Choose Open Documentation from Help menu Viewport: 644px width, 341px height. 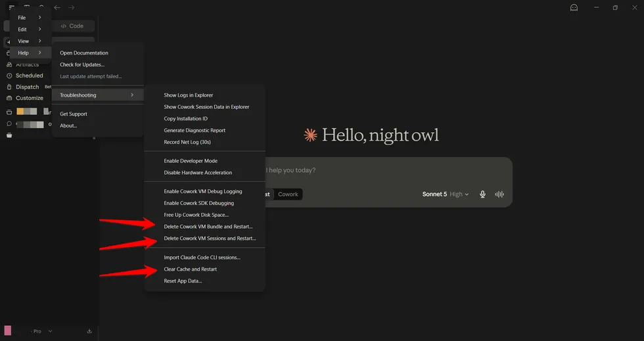pos(97,53)
